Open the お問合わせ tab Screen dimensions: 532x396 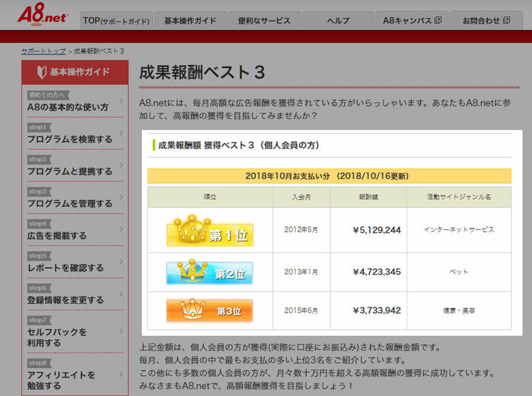click(x=486, y=21)
